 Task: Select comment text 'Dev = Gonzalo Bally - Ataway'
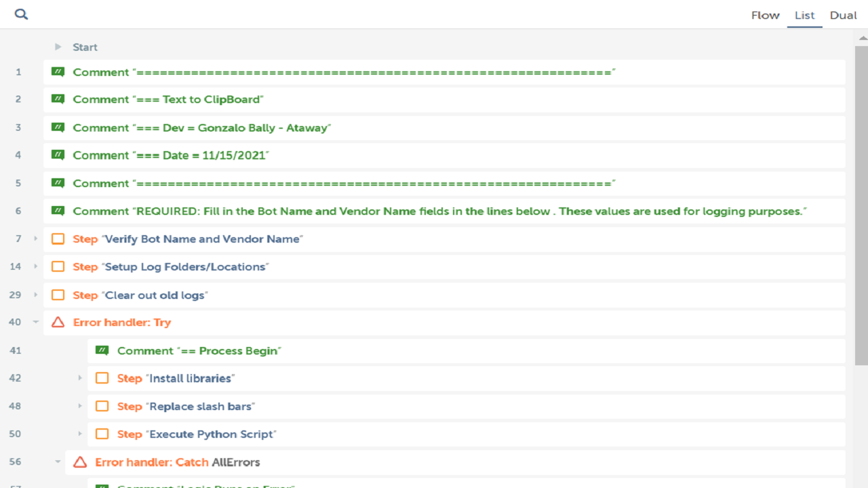pyautogui.click(x=245, y=127)
